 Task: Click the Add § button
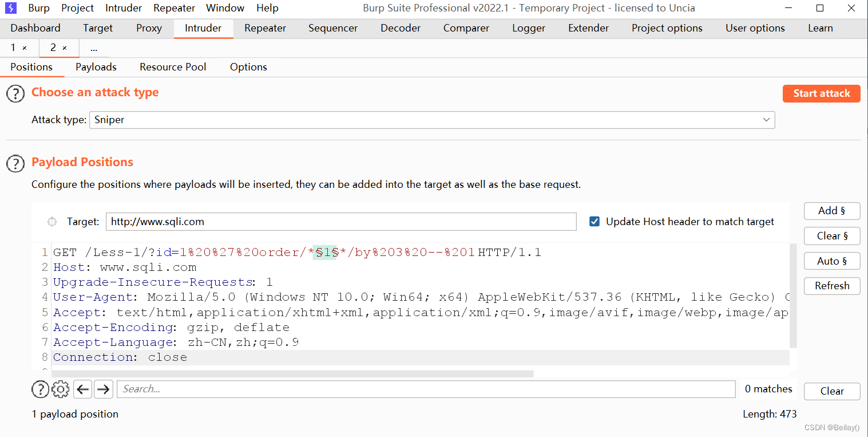click(x=832, y=211)
